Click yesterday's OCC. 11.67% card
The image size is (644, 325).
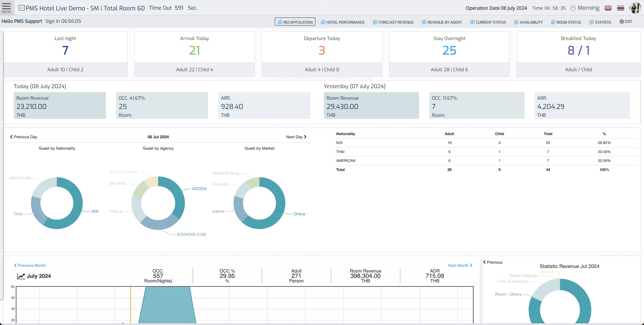coord(477,105)
